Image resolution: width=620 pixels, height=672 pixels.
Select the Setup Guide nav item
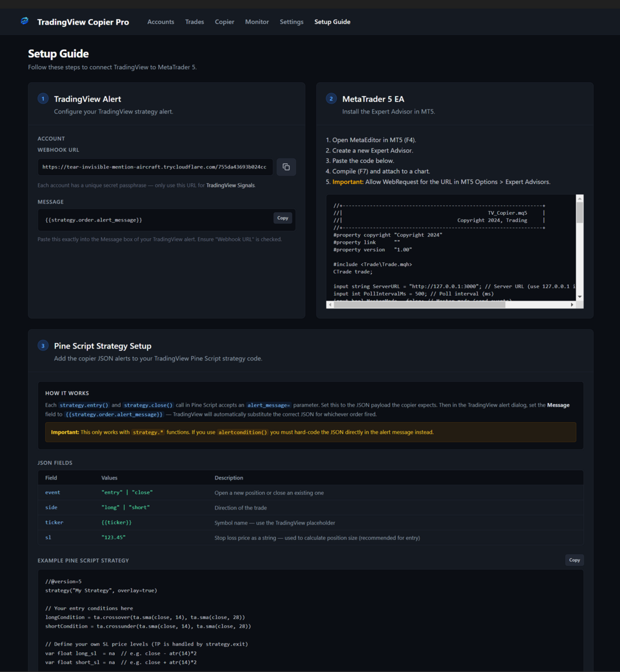pyautogui.click(x=333, y=22)
